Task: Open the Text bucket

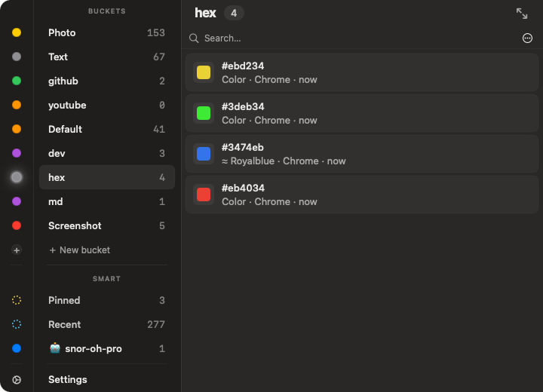Action: pyautogui.click(x=106, y=57)
